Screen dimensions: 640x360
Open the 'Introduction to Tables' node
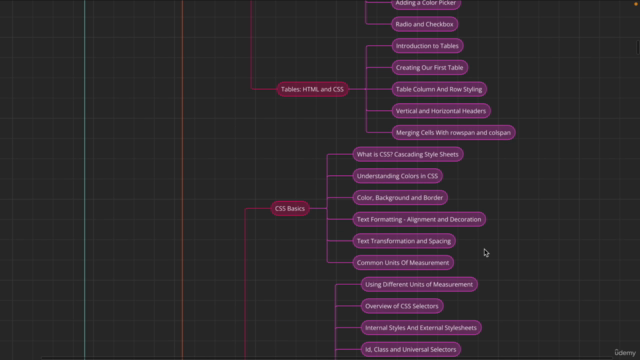point(427,46)
